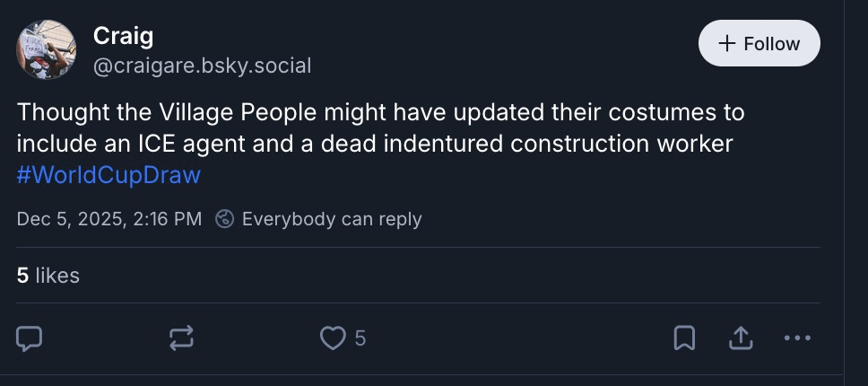Open the share arrow options

(x=740, y=338)
